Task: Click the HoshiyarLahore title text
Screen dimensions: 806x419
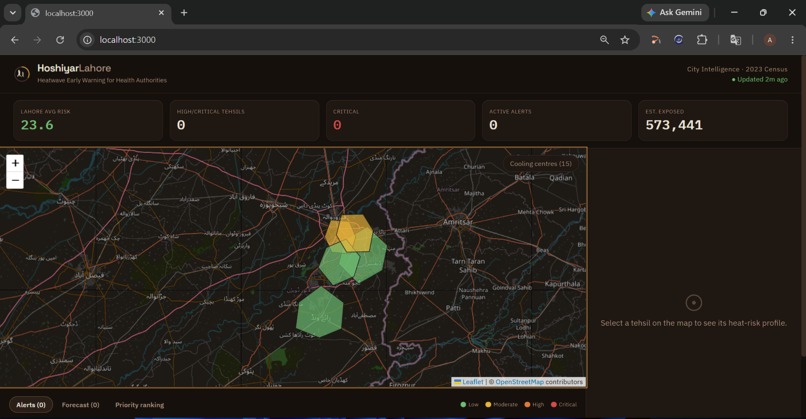Action: 74,68
